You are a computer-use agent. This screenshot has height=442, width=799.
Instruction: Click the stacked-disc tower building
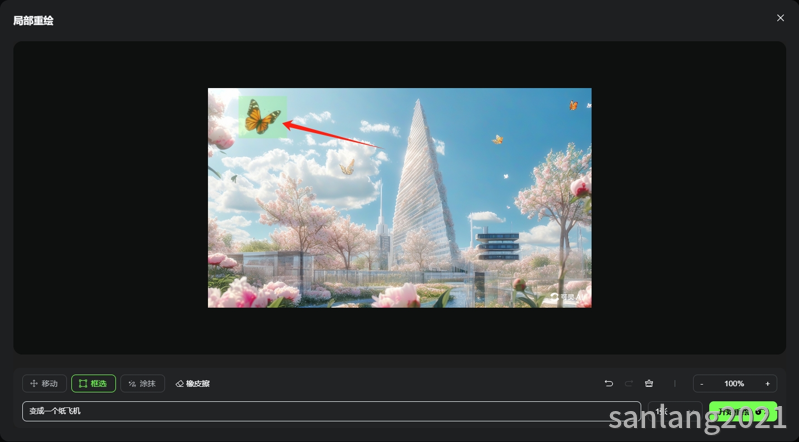click(x=497, y=246)
